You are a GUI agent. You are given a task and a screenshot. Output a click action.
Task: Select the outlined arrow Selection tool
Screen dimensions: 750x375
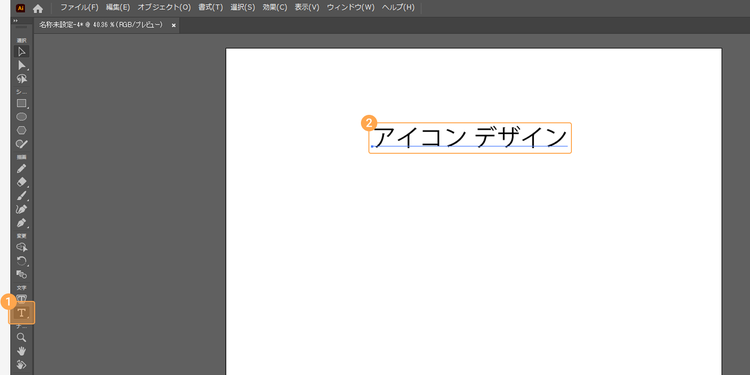[22, 52]
